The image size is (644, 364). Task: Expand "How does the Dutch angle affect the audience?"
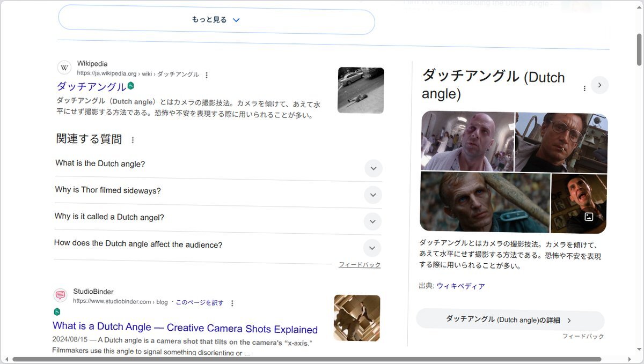click(372, 248)
